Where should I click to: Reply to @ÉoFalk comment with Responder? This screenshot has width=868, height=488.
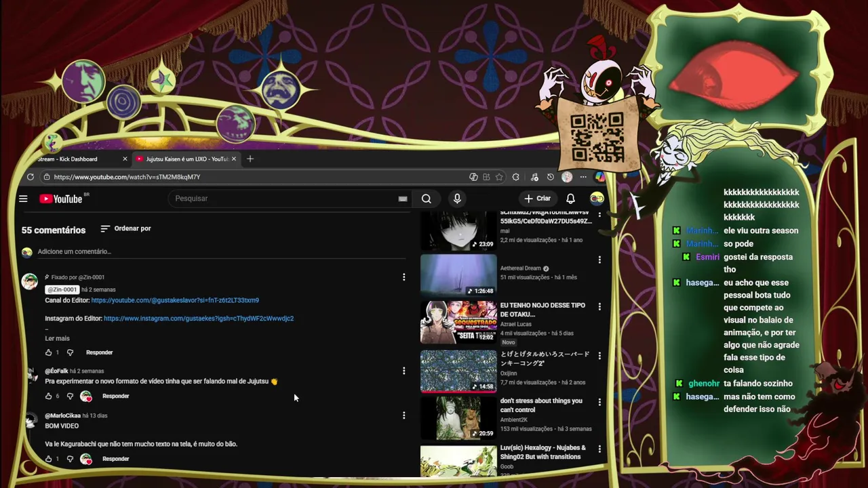tap(115, 396)
